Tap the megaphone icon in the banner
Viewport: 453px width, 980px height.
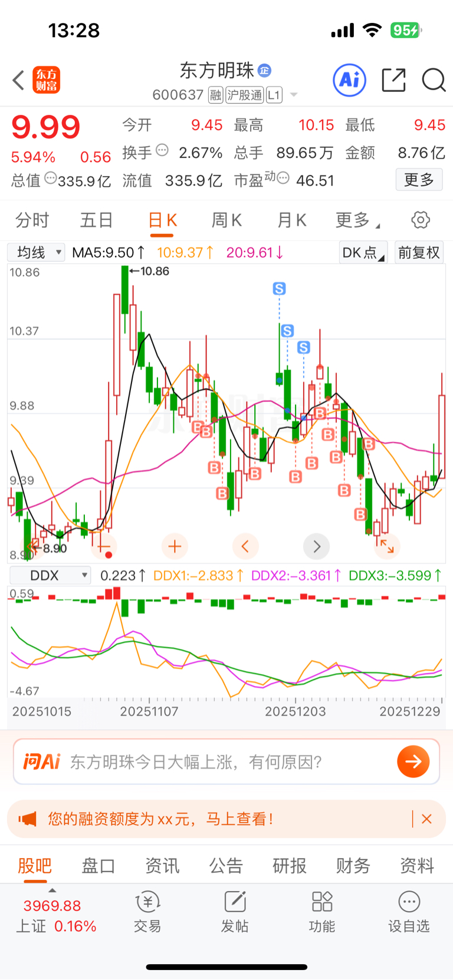click(x=28, y=819)
